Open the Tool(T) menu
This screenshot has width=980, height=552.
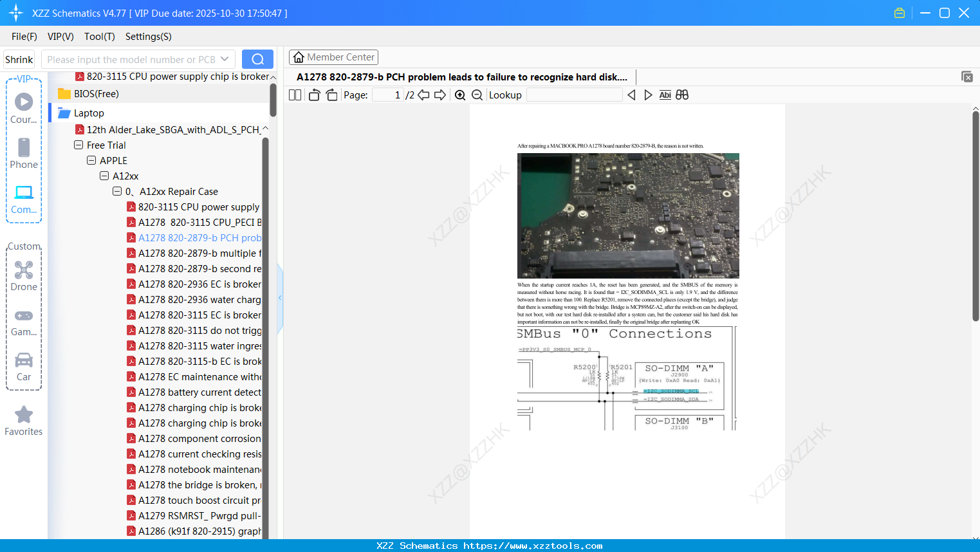[99, 37]
